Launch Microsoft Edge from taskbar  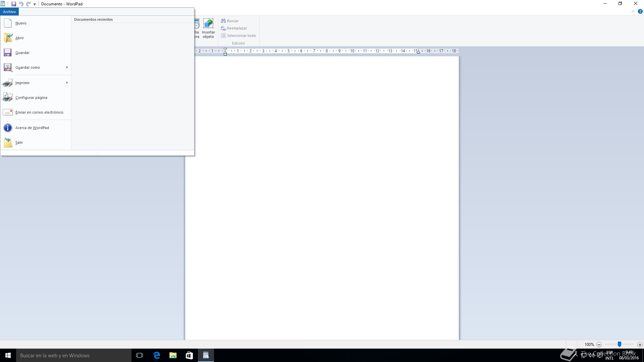pyautogui.click(x=157, y=355)
